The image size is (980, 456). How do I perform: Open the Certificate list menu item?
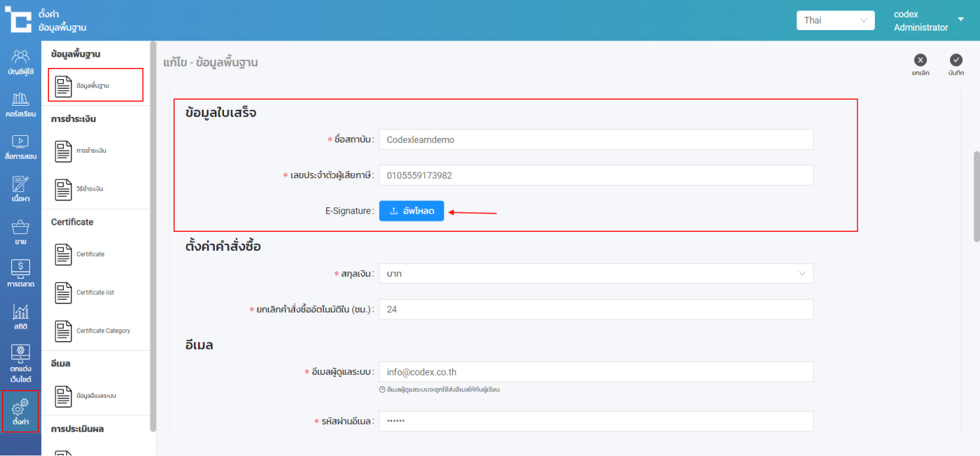coord(95,293)
